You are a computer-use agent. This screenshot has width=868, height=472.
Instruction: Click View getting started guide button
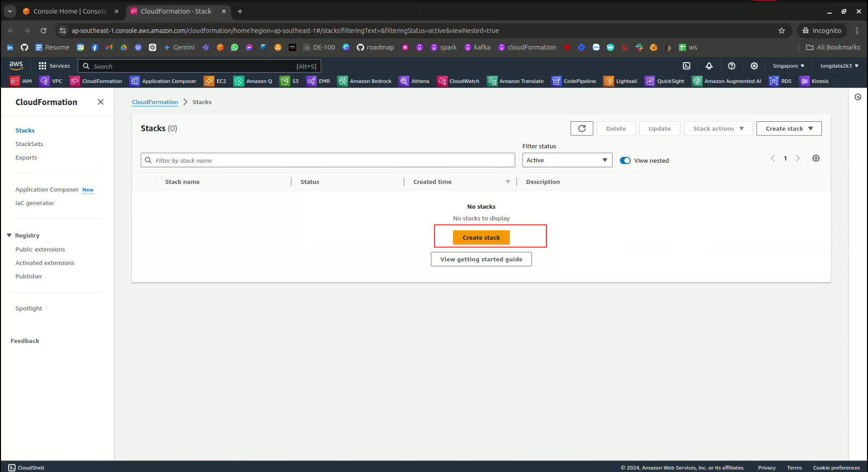(481, 259)
